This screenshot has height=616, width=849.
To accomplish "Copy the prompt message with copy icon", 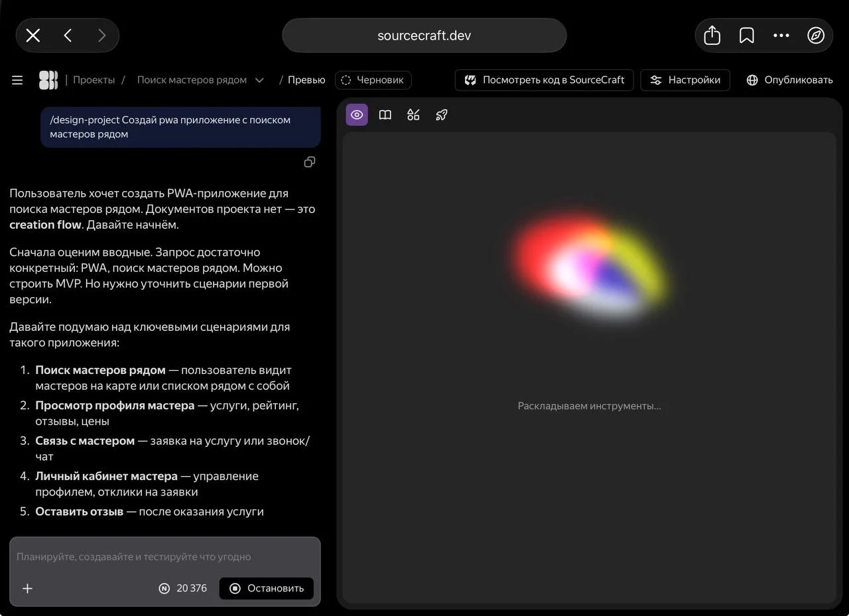I will (x=309, y=162).
